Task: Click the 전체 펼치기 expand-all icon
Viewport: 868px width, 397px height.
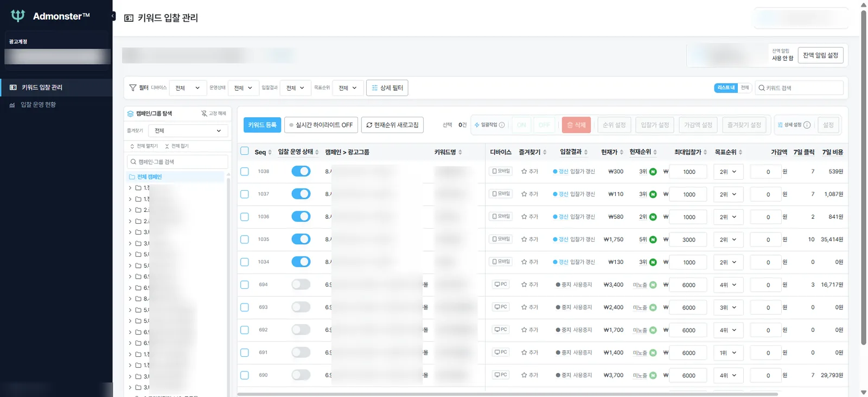Action: [x=132, y=146]
